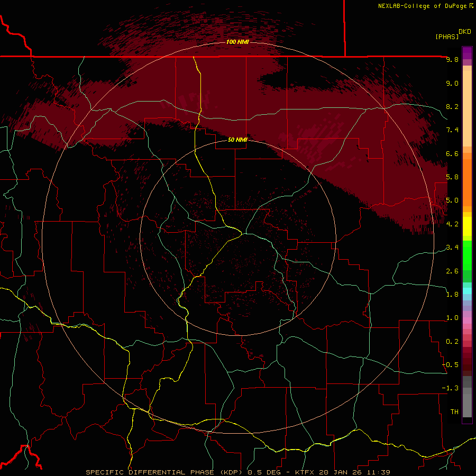
Task: Click the 1.8 color scale value
Action: (x=452, y=295)
